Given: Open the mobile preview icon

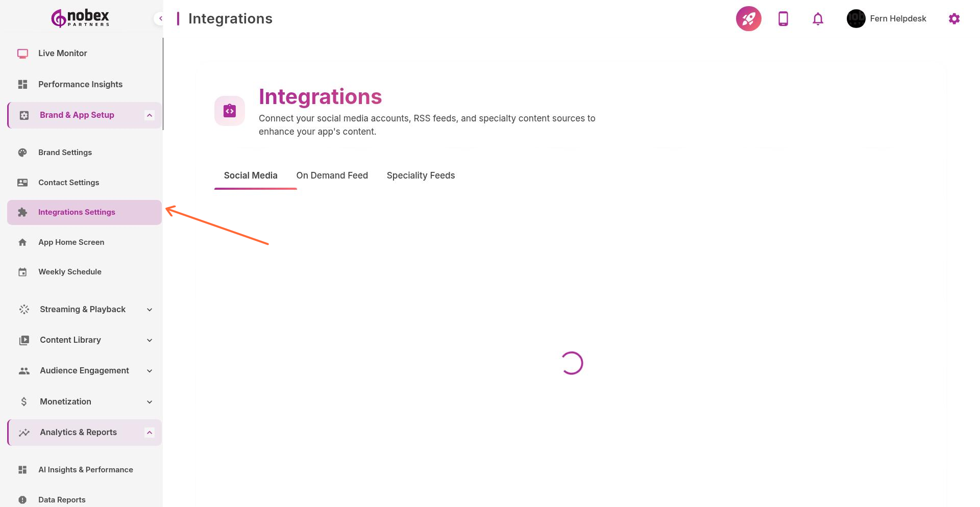Looking at the screenshot, I should pyautogui.click(x=783, y=18).
